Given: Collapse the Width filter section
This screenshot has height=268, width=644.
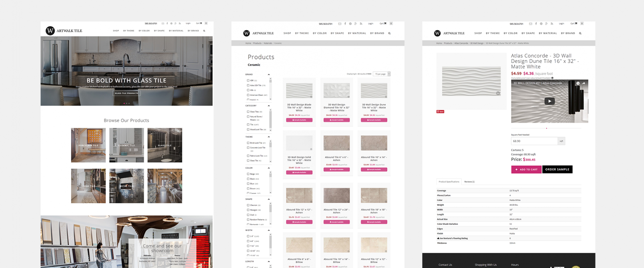Looking at the screenshot, I should pyautogui.click(x=269, y=230).
